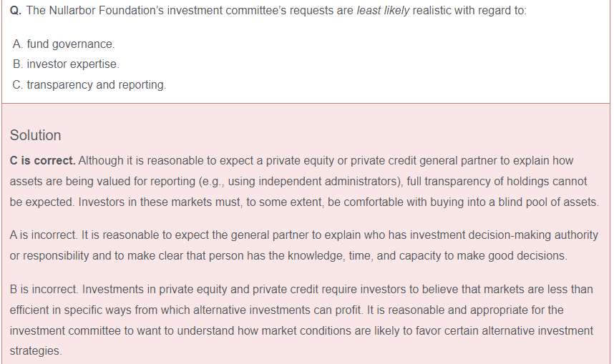Select answer A fund governance
The height and width of the screenshot is (364, 614).
(64, 44)
